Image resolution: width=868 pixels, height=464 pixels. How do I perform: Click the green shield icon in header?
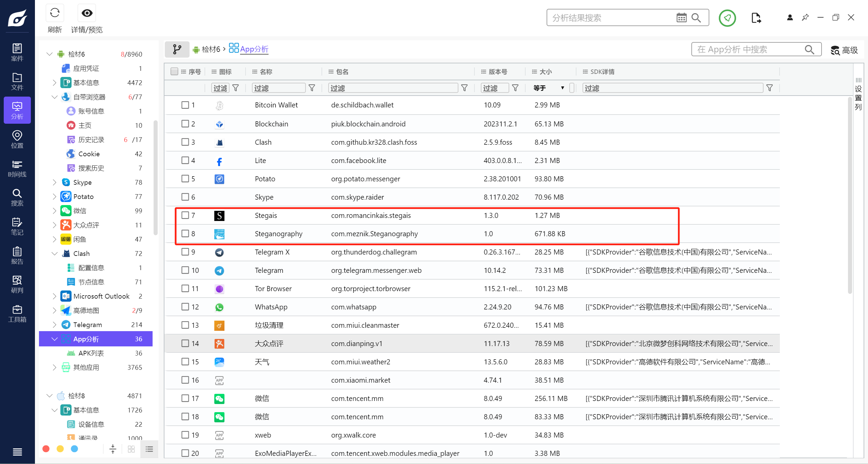(727, 18)
